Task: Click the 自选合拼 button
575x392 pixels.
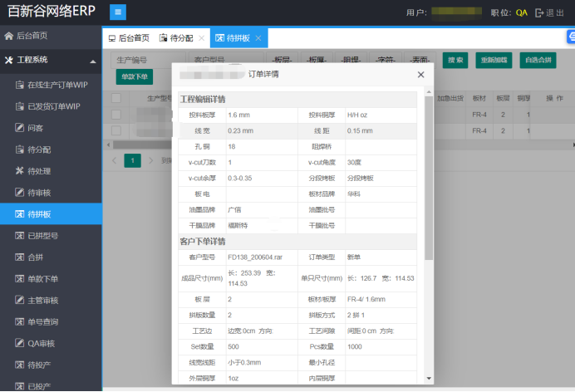Action: pyautogui.click(x=540, y=60)
